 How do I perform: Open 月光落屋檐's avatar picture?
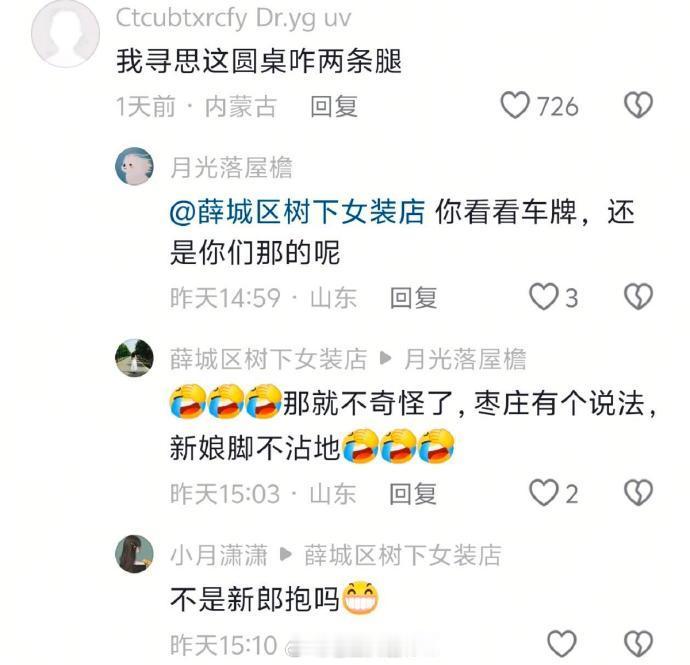tap(134, 166)
